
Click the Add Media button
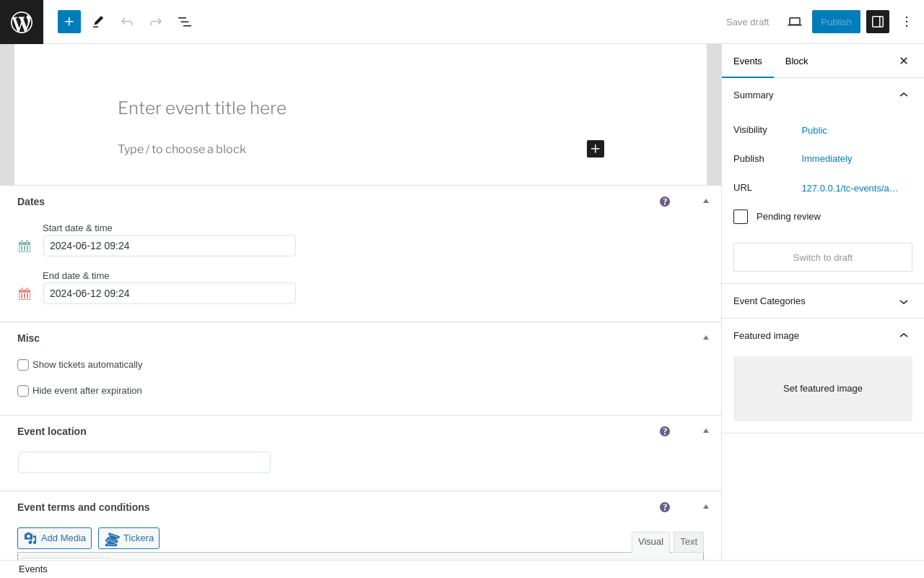(x=55, y=538)
